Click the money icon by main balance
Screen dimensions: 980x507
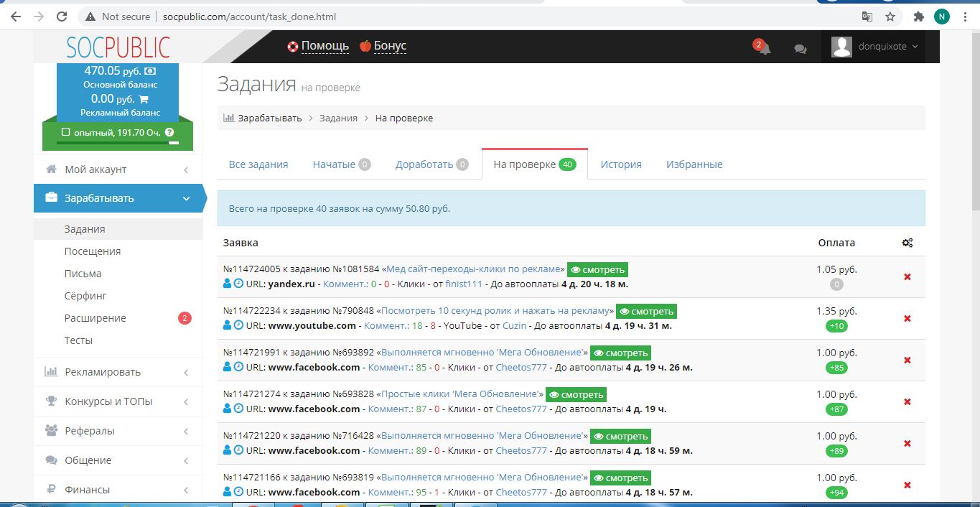[x=150, y=71]
